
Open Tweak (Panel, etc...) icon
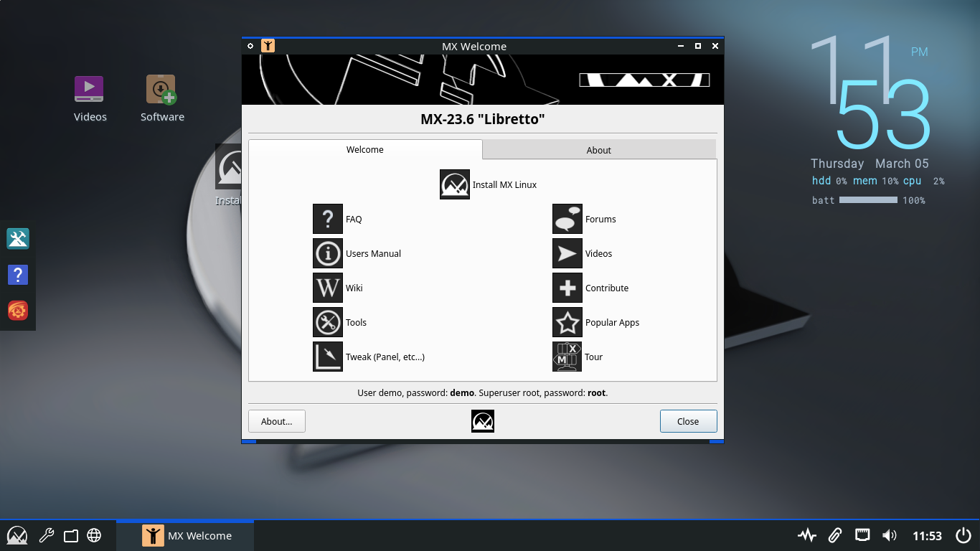coord(328,357)
